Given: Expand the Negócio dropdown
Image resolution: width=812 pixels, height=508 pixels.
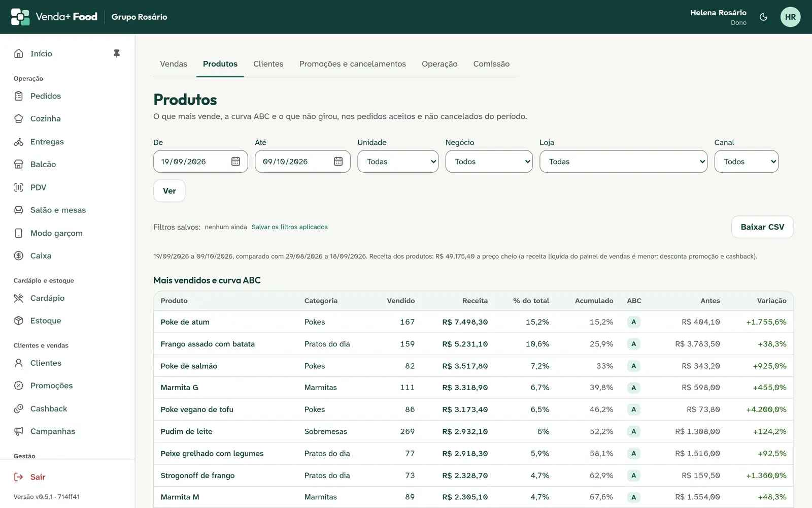Looking at the screenshot, I should (489, 162).
